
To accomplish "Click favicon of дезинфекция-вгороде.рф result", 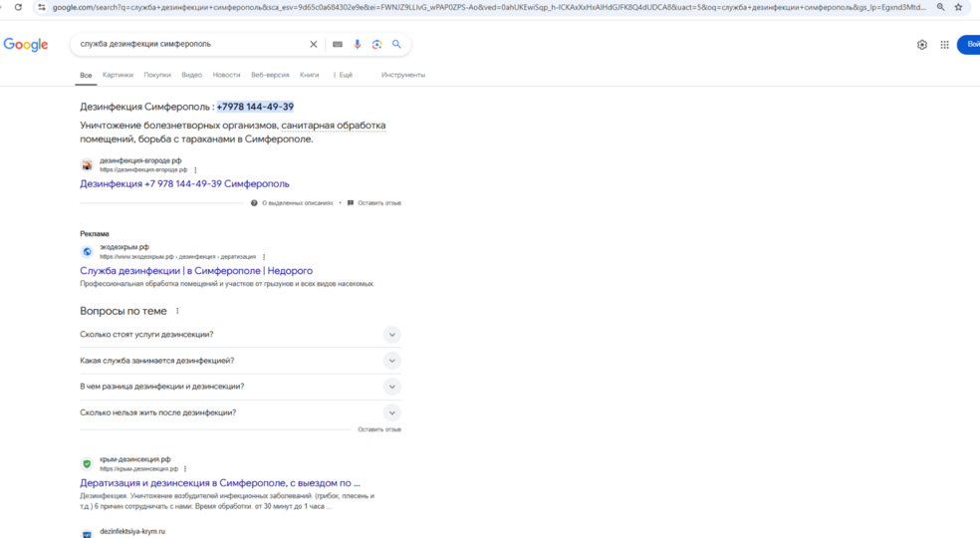I will [x=87, y=165].
